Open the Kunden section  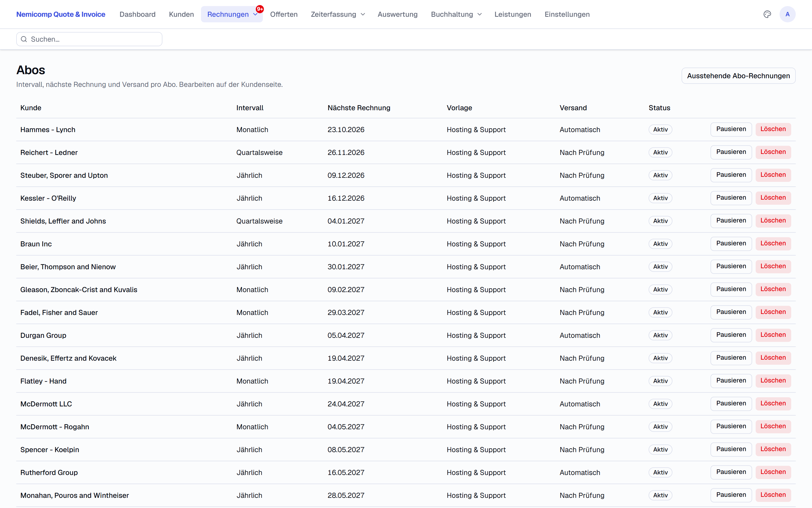pos(181,14)
